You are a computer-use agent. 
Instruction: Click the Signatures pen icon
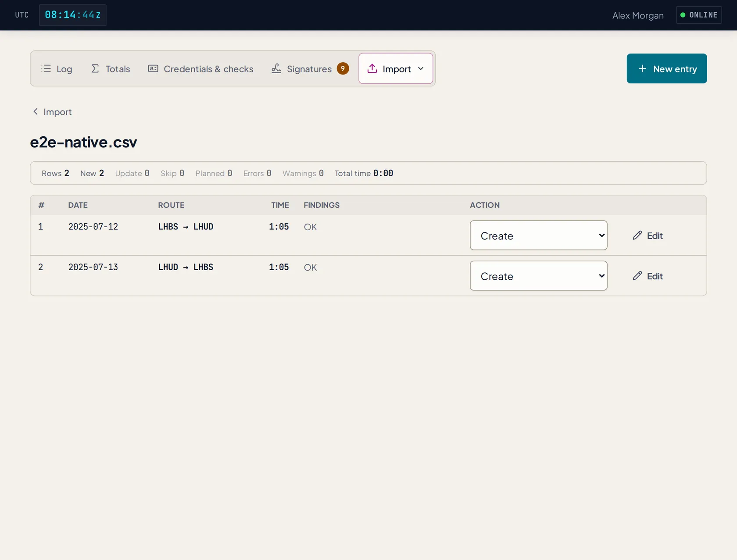point(276,68)
